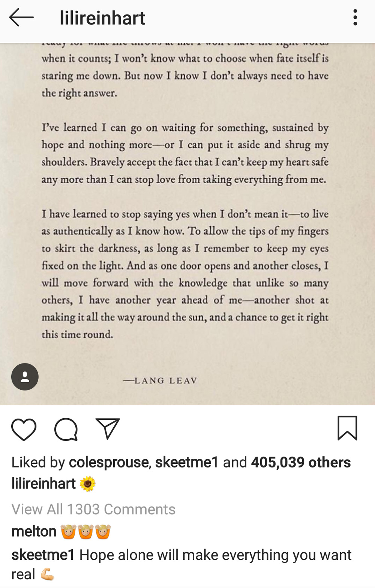Image resolution: width=375 pixels, height=588 pixels.
Task: Open melton's profile from comments
Action: [x=34, y=531]
